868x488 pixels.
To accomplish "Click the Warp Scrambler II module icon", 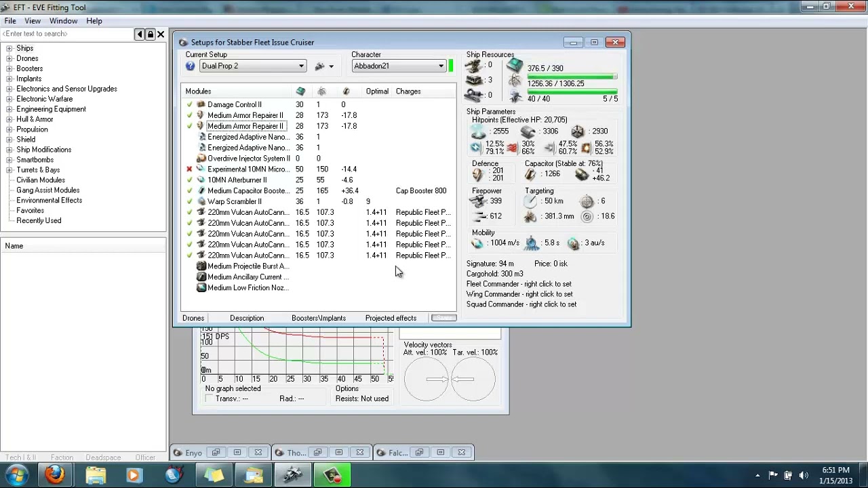I will pyautogui.click(x=201, y=201).
